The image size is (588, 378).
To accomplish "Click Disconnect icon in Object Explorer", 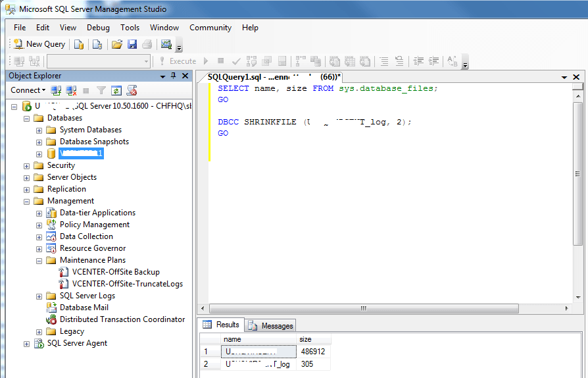I will coord(71,90).
